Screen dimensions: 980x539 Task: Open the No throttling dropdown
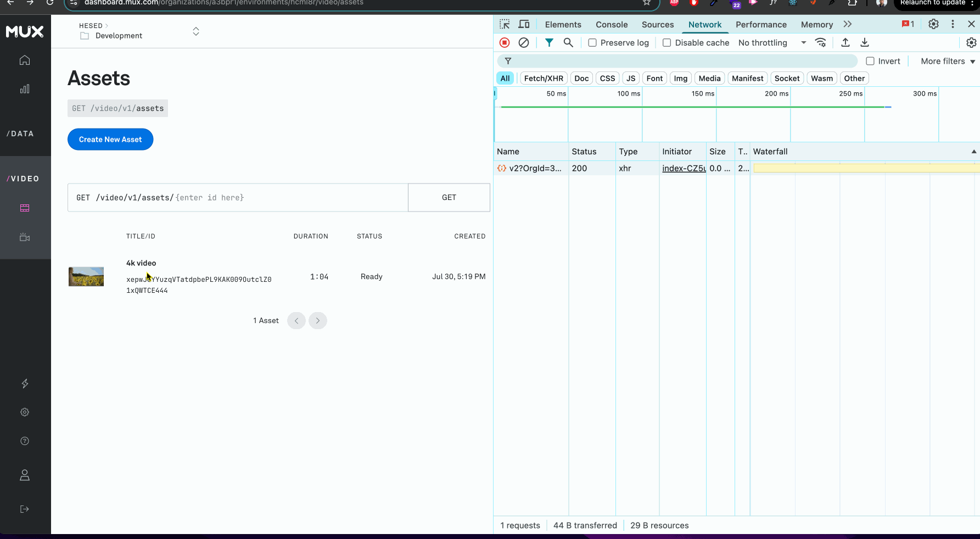pyautogui.click(x=772, y=43)
